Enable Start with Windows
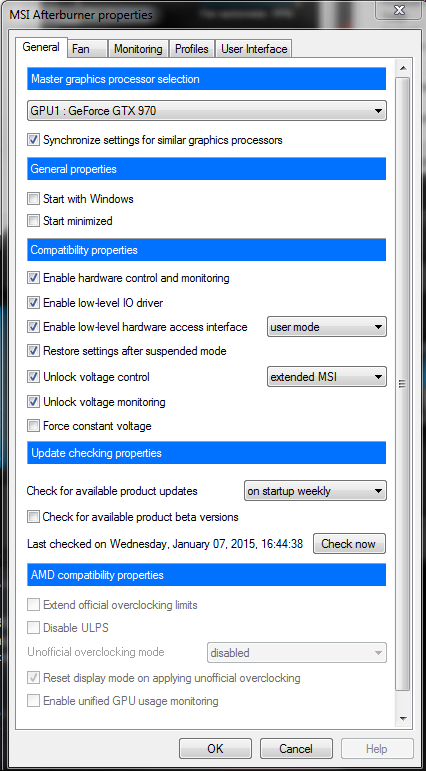Screen dimensions: 426x771 (33, 199)
